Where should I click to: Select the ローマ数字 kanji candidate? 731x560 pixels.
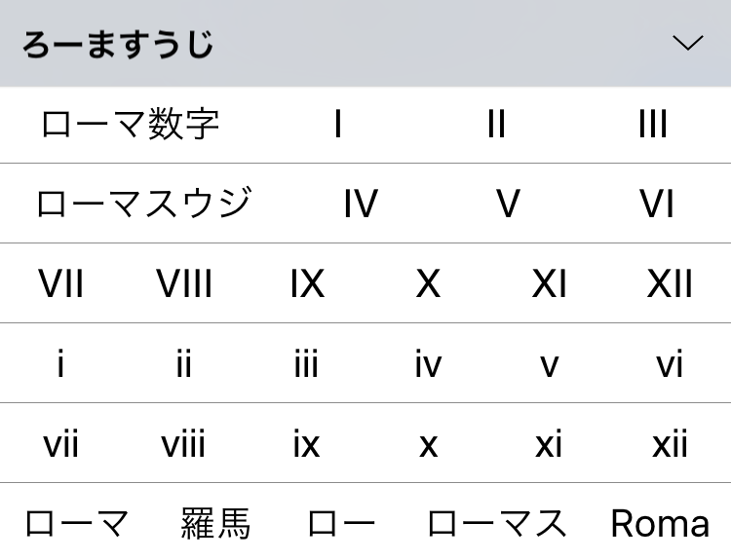coord(131,125)
